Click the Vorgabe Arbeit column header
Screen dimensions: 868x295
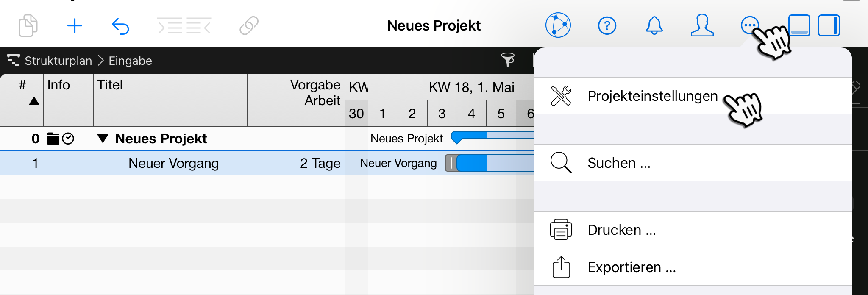(296, 100)
